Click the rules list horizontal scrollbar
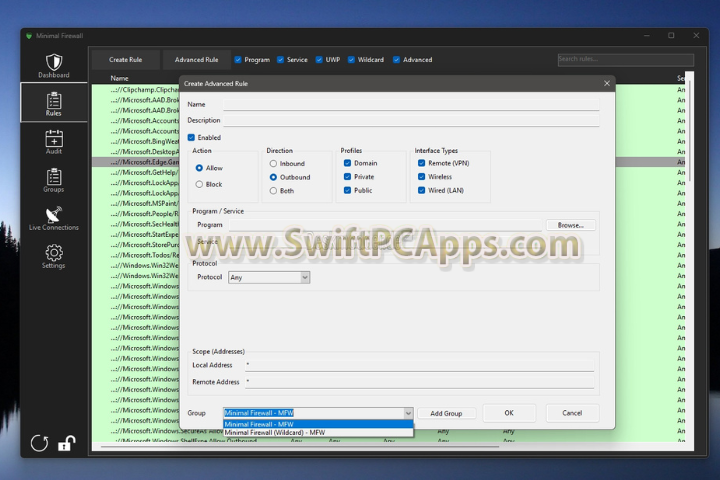 pos(299,446)
